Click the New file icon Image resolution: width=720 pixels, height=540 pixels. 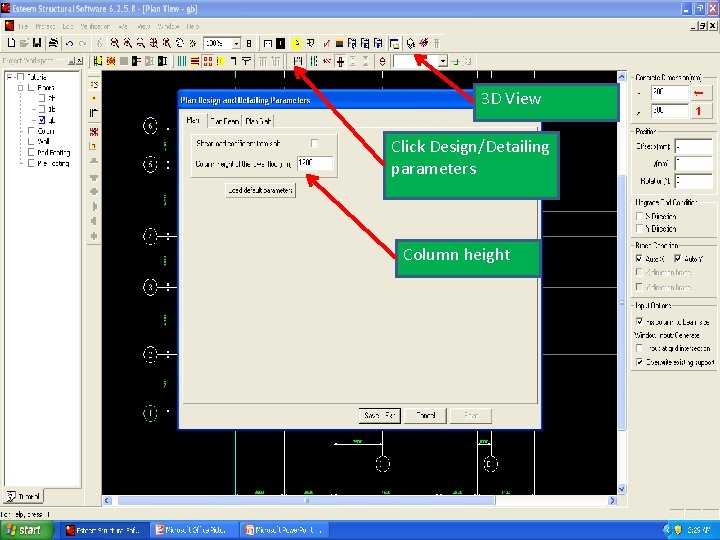pyautogui.click(x=11, y=43)
